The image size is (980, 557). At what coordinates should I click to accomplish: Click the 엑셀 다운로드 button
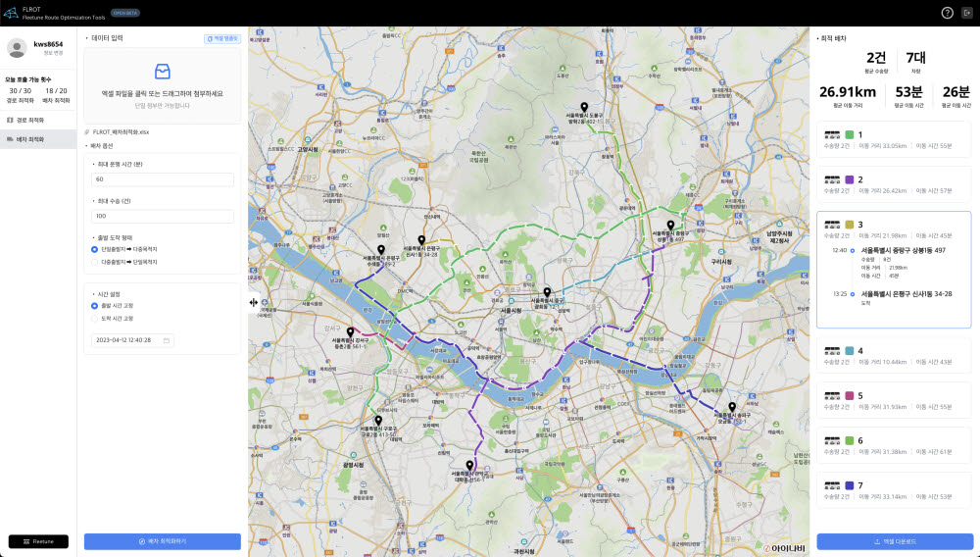pos(894,541)
